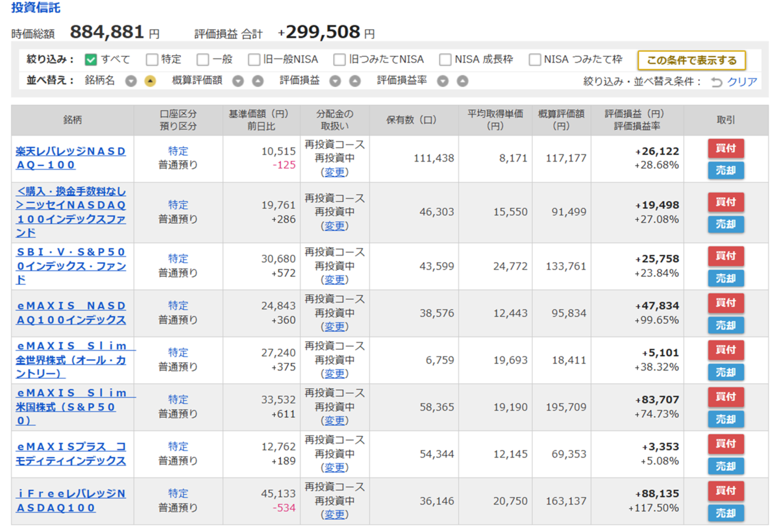Click 買付 for SBI・V・S&P500 fund
779x532 pixels.
coord(726,256)
